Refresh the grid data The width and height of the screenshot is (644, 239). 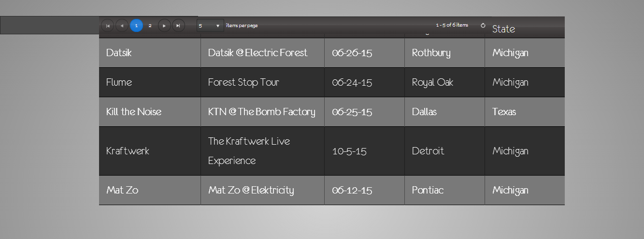pyautogui.click(x=483, y=26)
